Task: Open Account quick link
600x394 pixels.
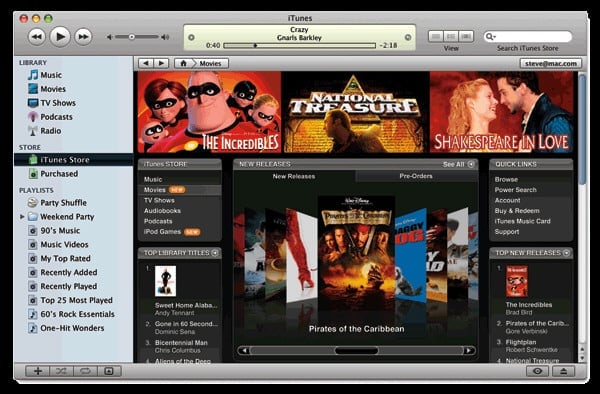Action: point(507,200)
